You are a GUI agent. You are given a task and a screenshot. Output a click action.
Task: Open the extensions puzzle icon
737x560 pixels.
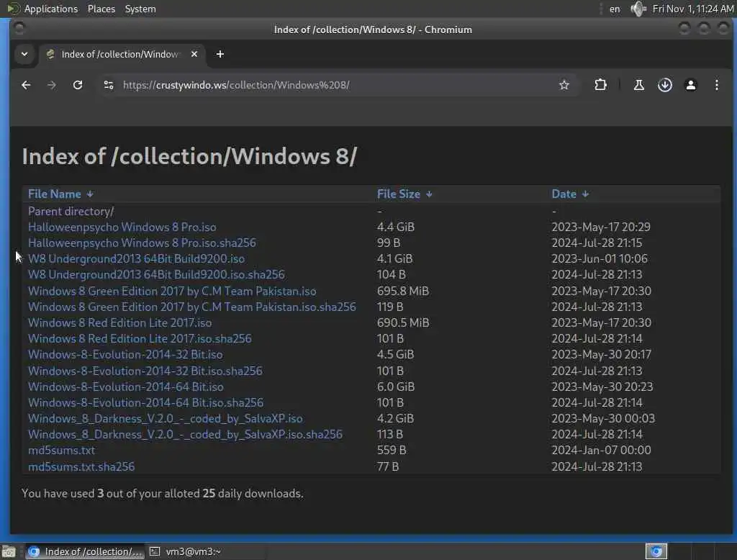pos(600,85)
